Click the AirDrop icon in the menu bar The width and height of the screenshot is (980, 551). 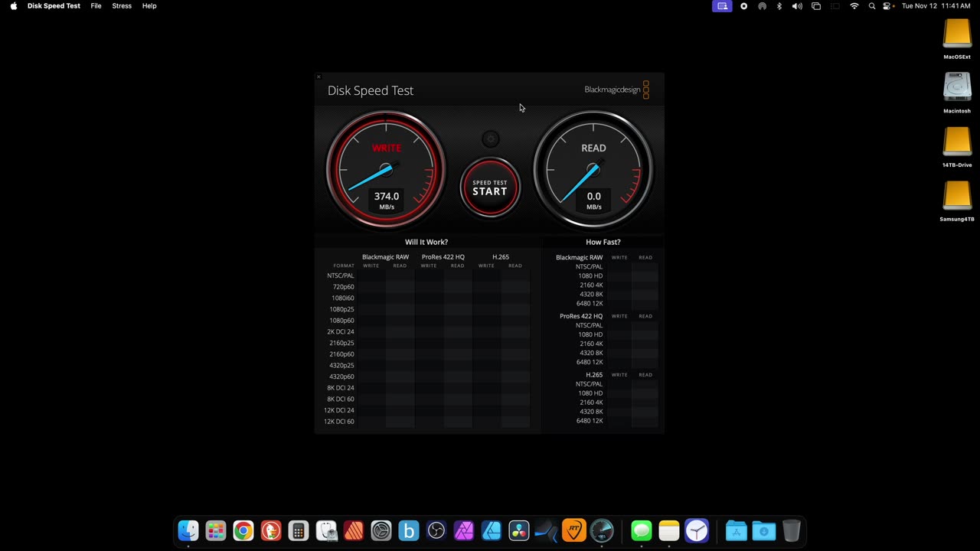pyautogui.click(x=762, y=5)
